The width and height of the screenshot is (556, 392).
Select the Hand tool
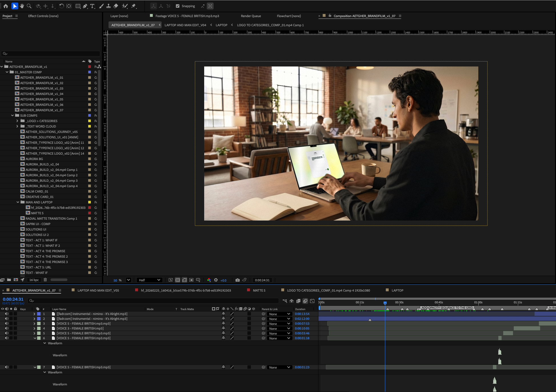[22, 6]
